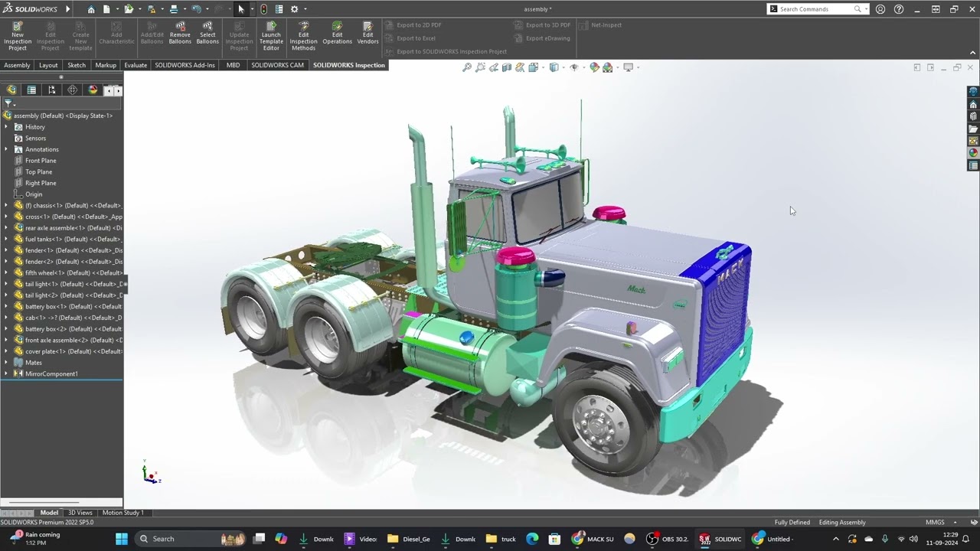Switch to the MBD tab
Viewport: 980px width, 551px height.
pyautogui.click(x=233, y=65)
